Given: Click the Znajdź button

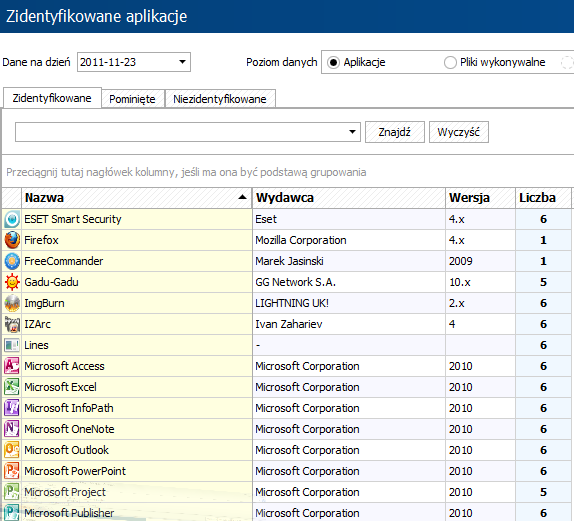Looking at the screenshot, I should click(x=395, y=132).
